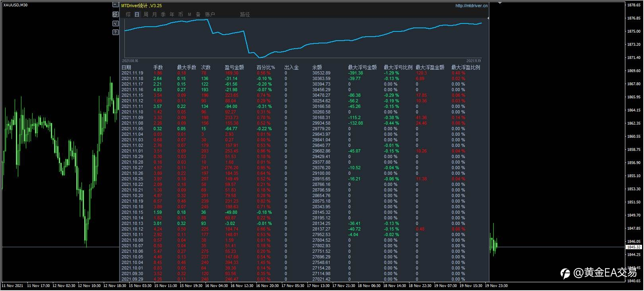644x291 pixels.
Task: Switch to the 综 summary tab
Action: 128,14
